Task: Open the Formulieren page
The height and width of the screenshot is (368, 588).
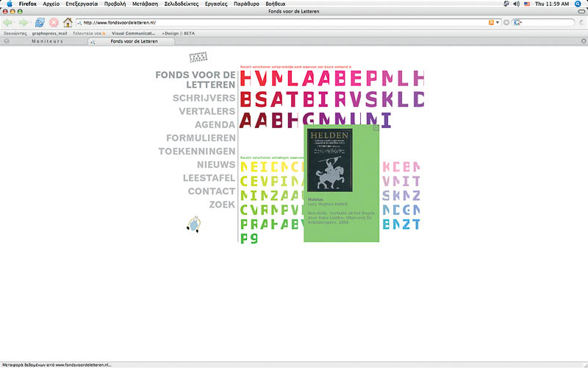Action: pyautogui.click(x=201, y=138)
